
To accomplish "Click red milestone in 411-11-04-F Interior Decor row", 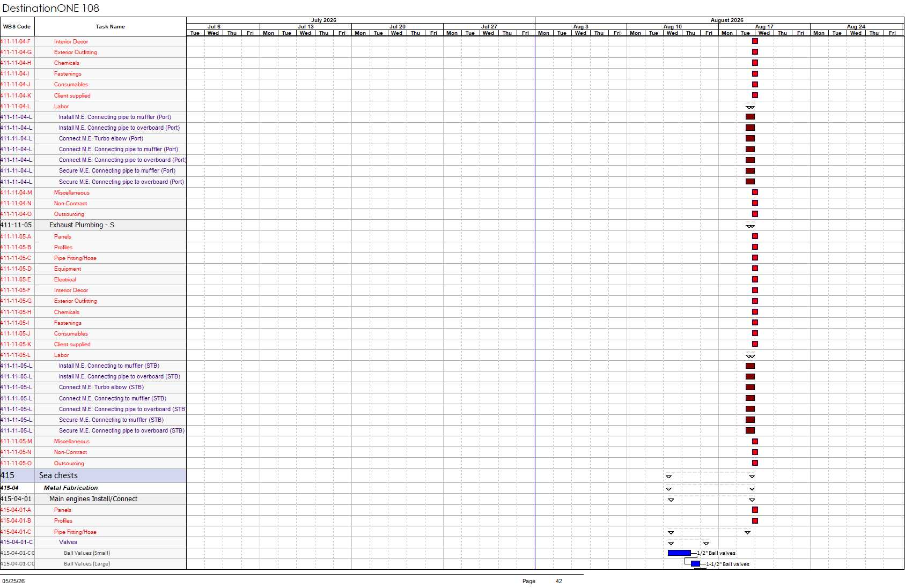I will tap(755, 41).
